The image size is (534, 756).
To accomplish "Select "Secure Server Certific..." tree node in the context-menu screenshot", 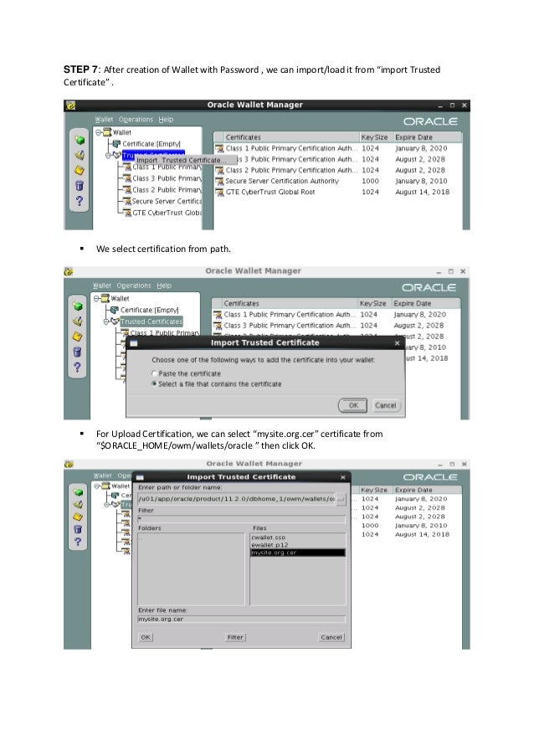I will (x=167, y=201).
